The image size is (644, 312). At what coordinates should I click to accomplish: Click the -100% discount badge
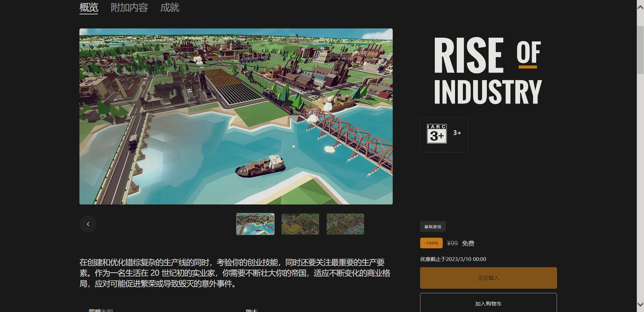point(431,243)
